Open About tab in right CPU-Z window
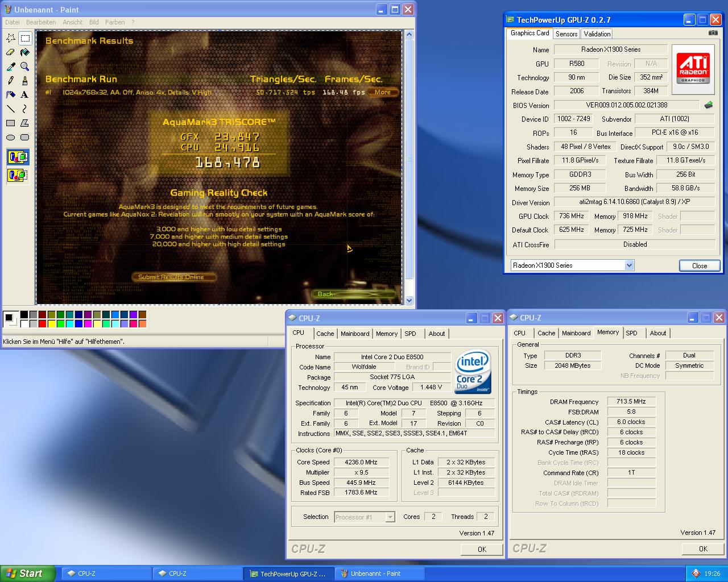This screenshot has width=728, height=582. pyautogui.click(x=658, y=333)
